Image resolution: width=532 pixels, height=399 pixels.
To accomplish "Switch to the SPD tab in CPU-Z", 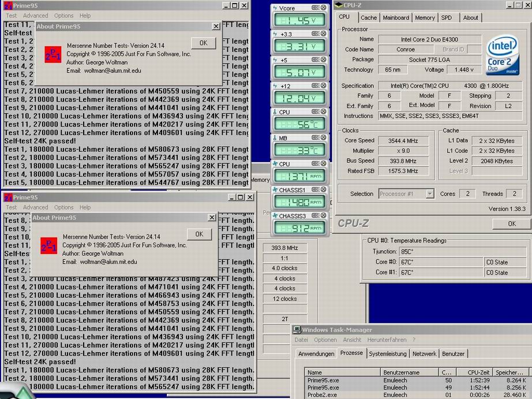I will point(447,18).
